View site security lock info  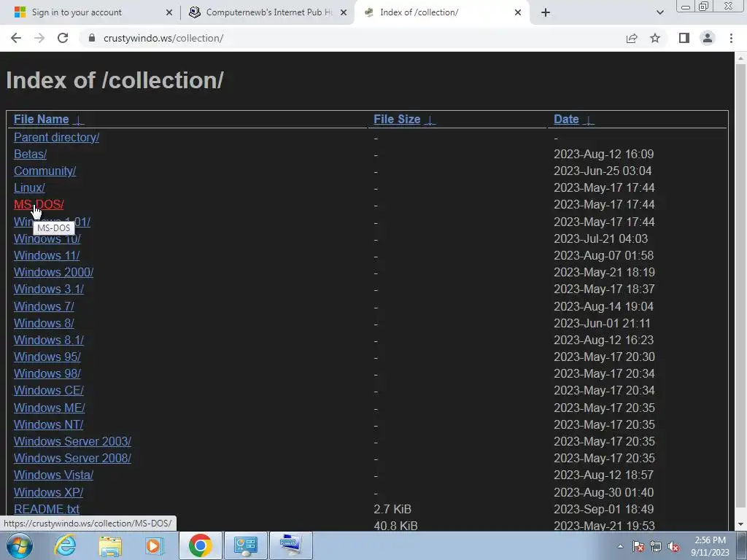92,38
